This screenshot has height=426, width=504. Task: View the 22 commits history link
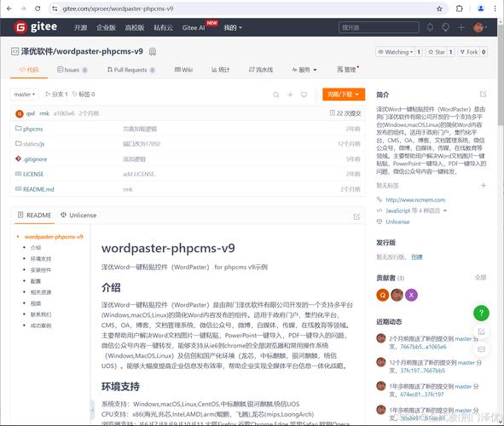pyautogui.click(x=345, y=113)
